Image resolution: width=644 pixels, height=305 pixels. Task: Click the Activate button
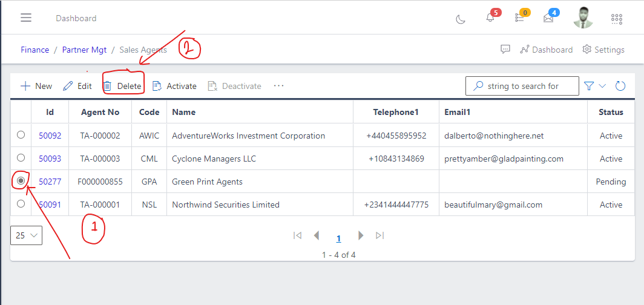(x=174, y=86)
